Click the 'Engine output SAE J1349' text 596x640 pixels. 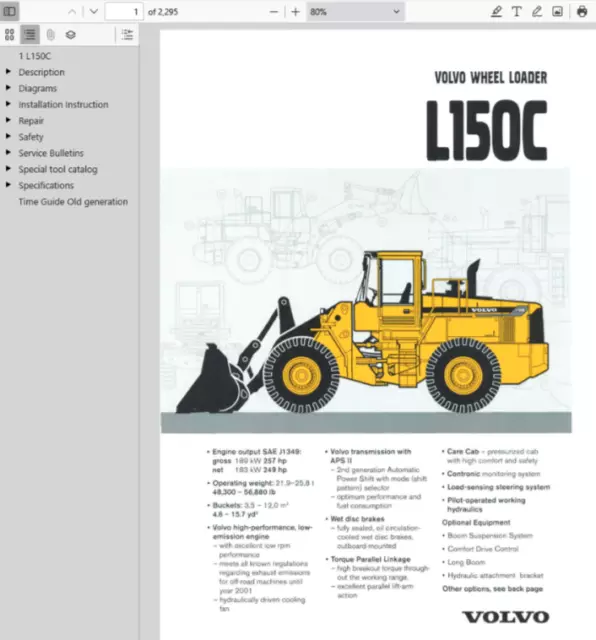pyautogui.click(x=257, y=451)
